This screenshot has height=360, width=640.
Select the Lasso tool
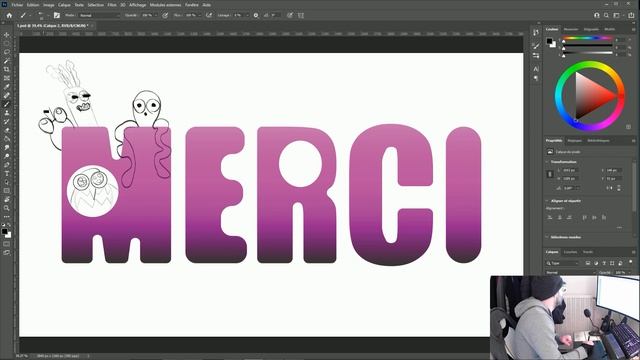(x=7, y=52)
